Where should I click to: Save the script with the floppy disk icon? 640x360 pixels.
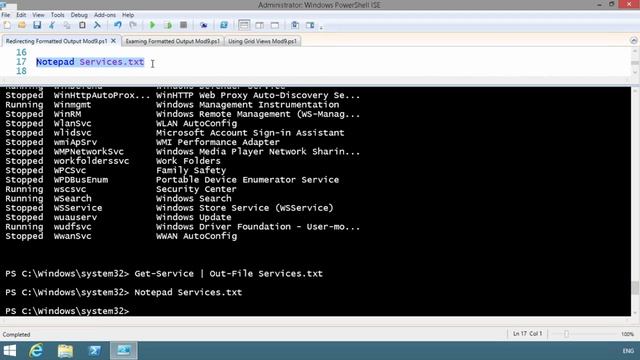click(37, 25)
